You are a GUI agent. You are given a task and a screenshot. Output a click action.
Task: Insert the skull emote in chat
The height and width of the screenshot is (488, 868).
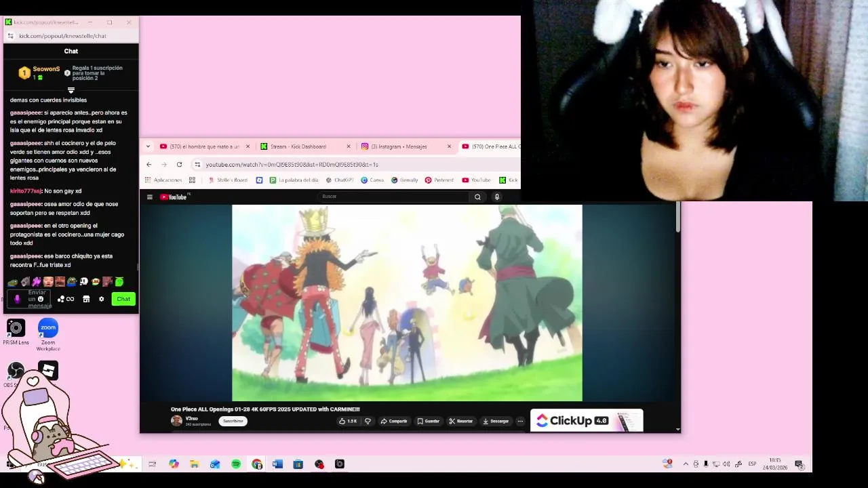83,281
